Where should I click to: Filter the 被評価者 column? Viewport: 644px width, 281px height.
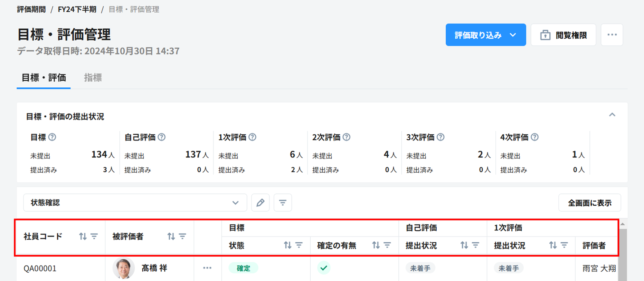coord(183,237)
